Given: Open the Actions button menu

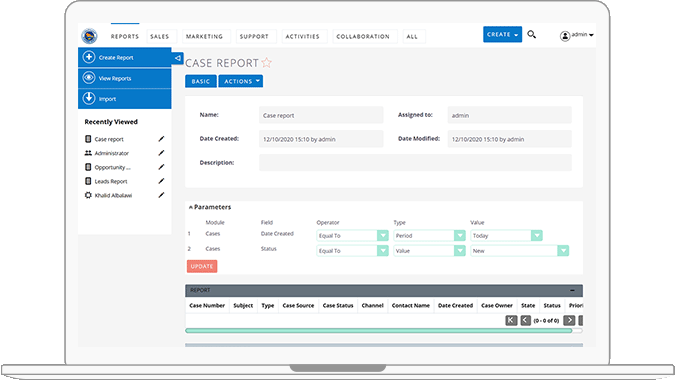Looking at the screenshot, I should point(241,81).
